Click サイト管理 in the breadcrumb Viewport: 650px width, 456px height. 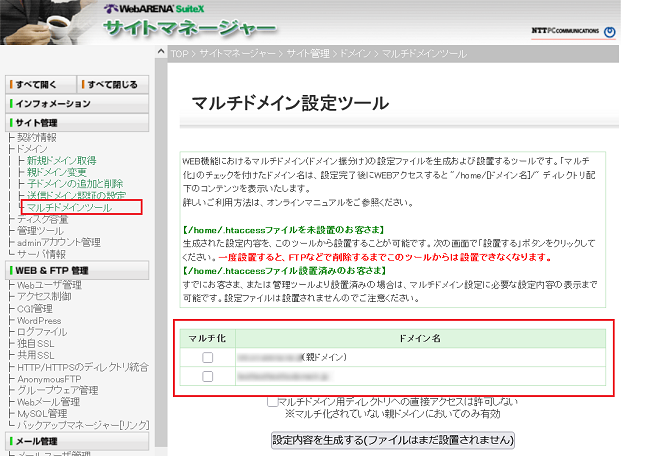pyautogui.click(x=308, y=54)
